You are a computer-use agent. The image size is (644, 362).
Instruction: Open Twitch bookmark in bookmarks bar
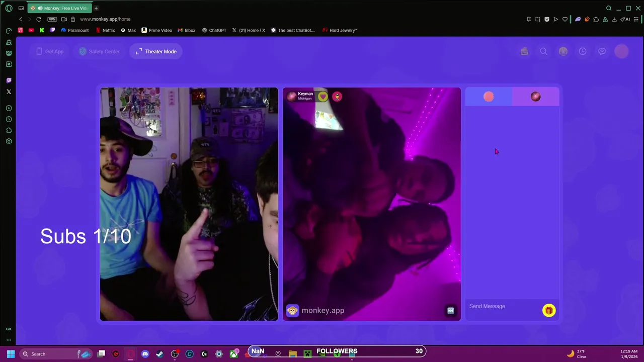[53, 30]
